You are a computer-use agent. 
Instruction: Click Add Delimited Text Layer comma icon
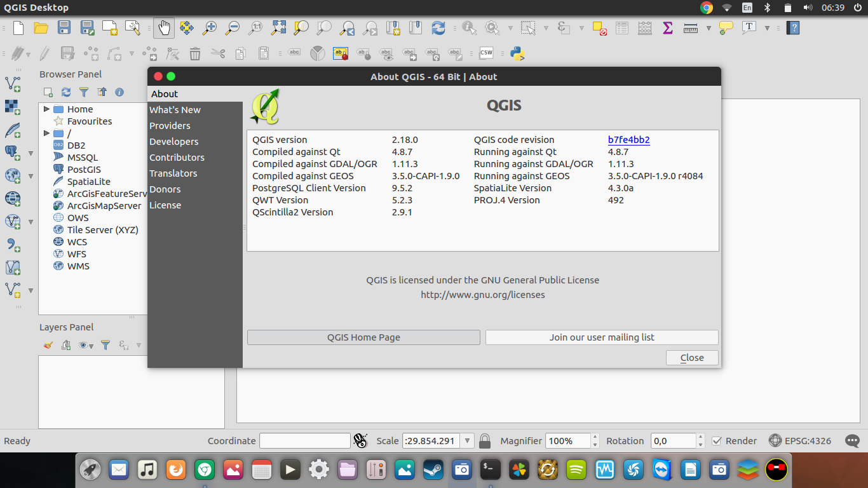[13, 245]
